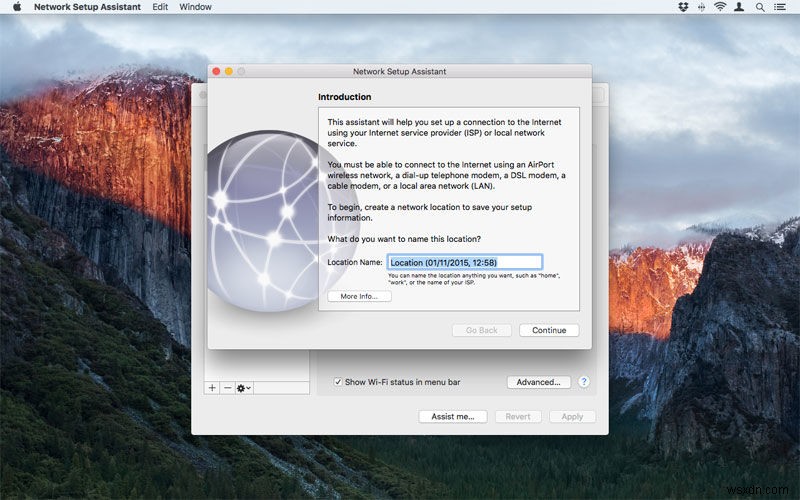
Task: Click the menu bar icon next to Dropbox
Action: click(702, 7)
